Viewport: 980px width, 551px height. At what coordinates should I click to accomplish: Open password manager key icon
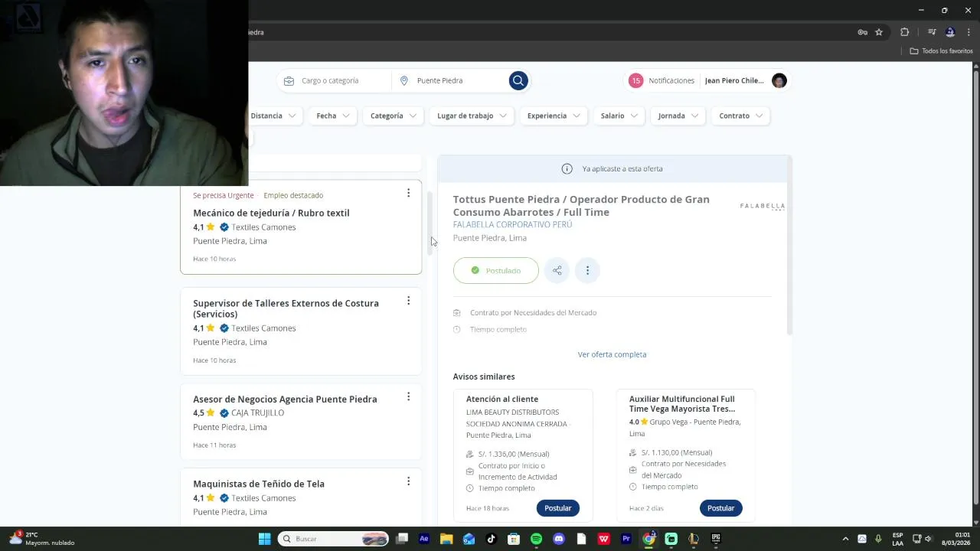pos(862,32)
